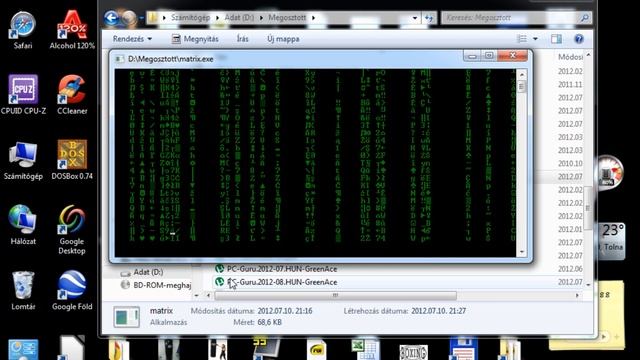Launch the Google Desktop shortcut
Screen dimensions: 640x360
point(72,230)
